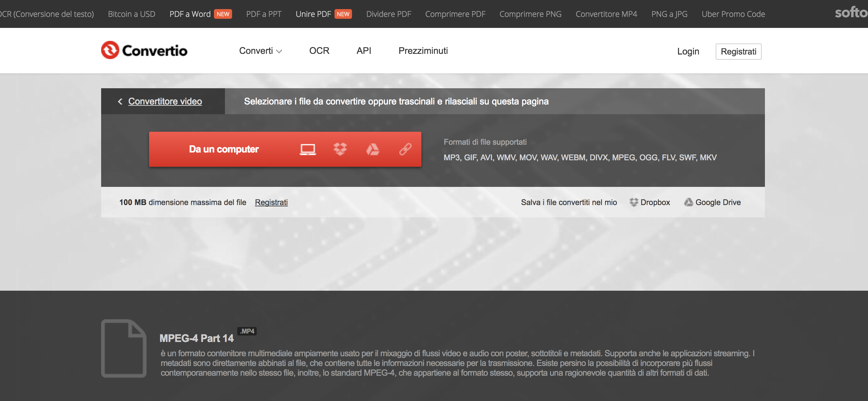This screenshot has width=868, height=401.
Task: Click the Formati di file supportati label
Action: point(485,142)
